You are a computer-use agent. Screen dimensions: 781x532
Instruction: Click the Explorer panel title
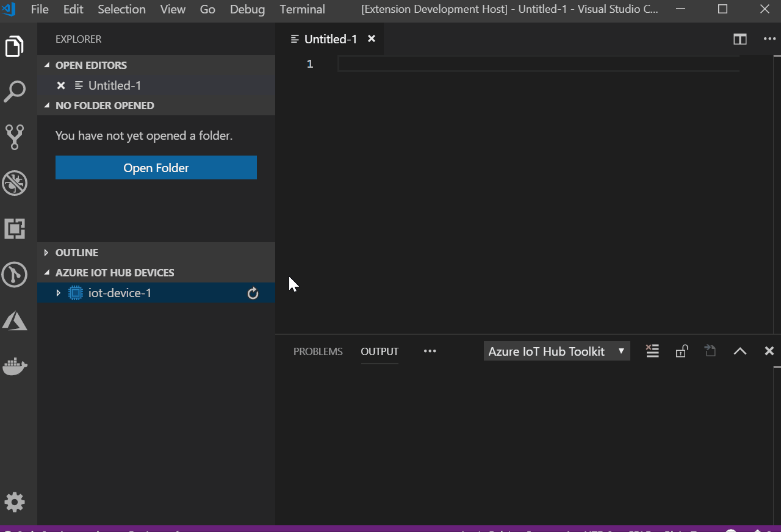79,39
